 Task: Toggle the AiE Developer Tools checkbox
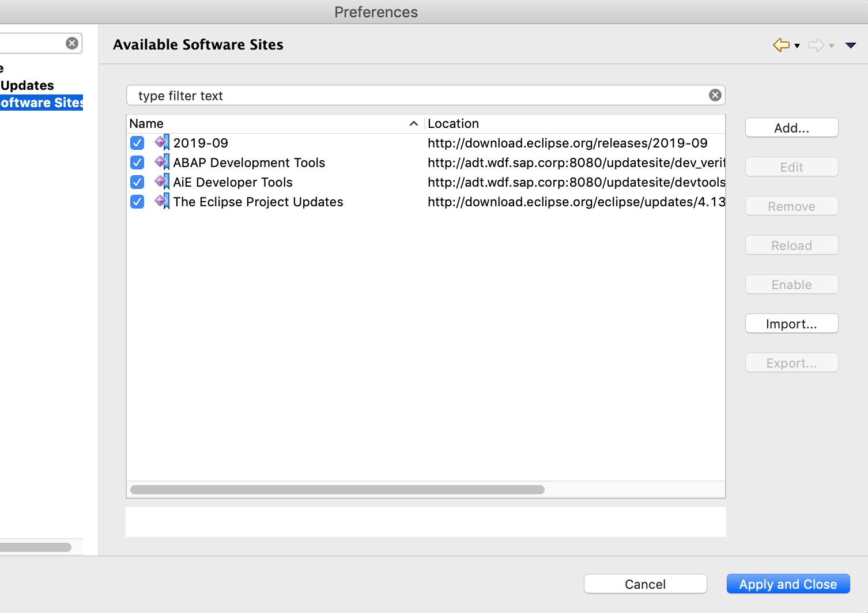pyautogui.click(x=137, y=182)
